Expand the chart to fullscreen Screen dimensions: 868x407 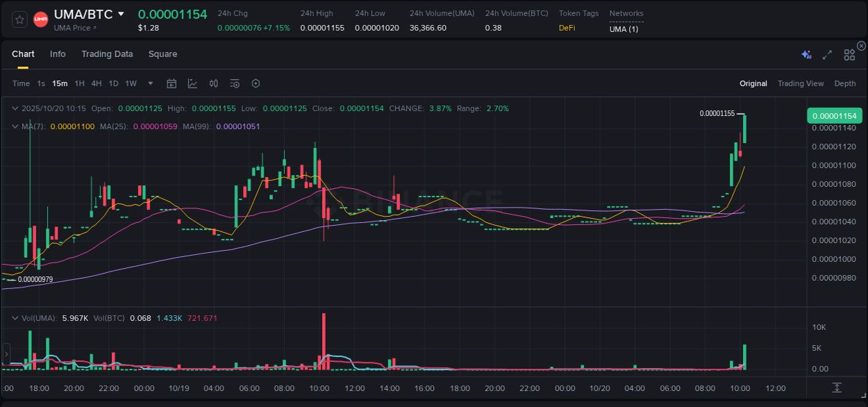pyautogui.click(x=827, y=54)
